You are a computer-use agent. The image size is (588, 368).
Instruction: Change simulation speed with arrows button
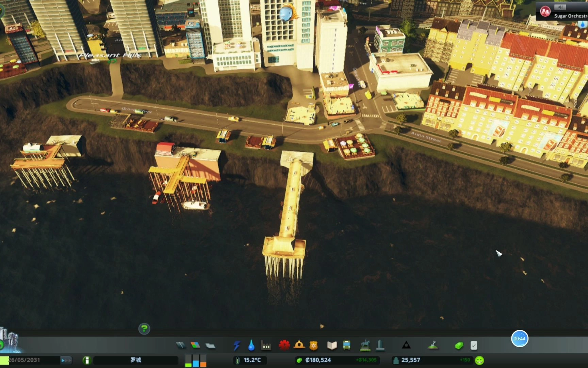point(66,360)
